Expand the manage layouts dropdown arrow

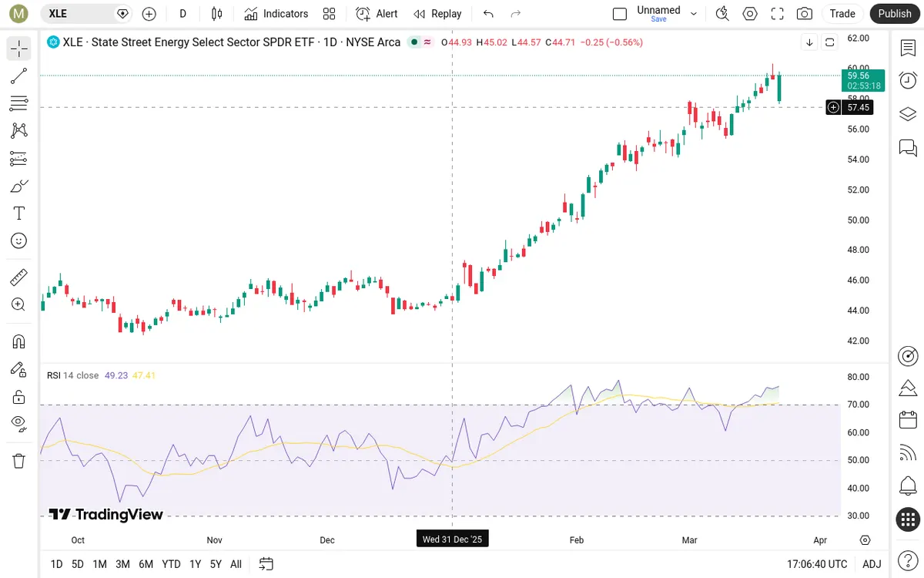pyautogui.click(x=694, y=14)
